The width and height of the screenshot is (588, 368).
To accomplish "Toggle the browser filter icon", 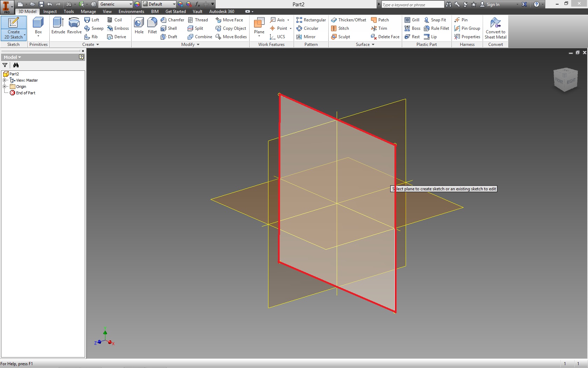I will [x=5, y=65].
